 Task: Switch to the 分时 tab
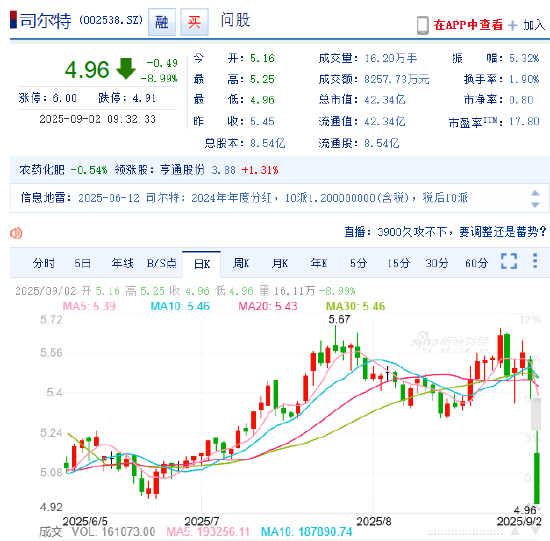pos(43,263)
